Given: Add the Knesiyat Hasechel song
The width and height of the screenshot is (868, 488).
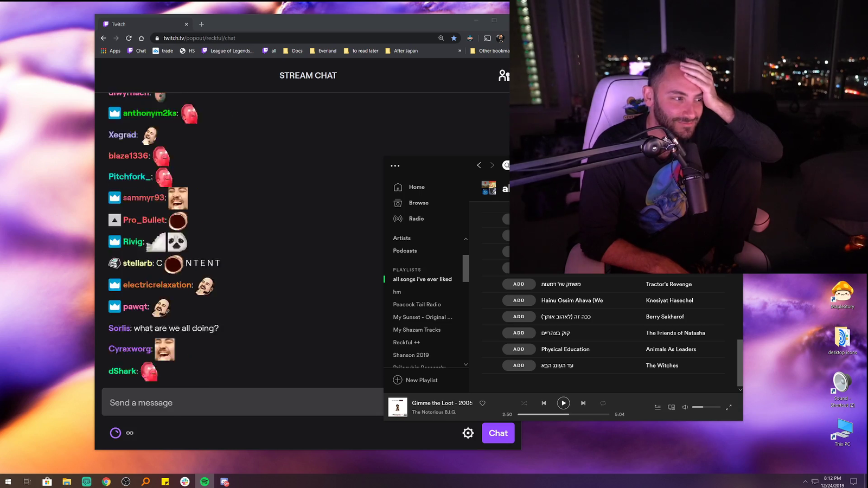Looking at the screenshot, I should click(519, 300).
